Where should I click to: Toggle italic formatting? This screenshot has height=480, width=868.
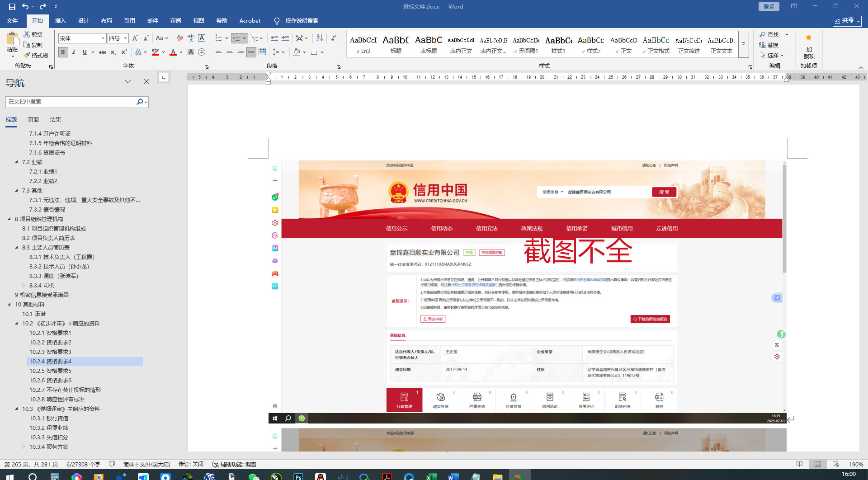point(74,52)
